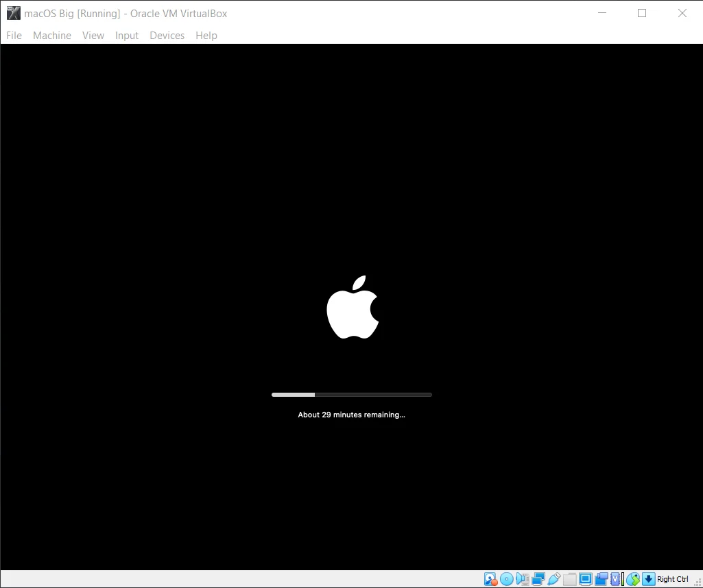Open the Machine menu
Image resolution: width=703 pixels, height=588 pixels.
(x=52, y=36)
